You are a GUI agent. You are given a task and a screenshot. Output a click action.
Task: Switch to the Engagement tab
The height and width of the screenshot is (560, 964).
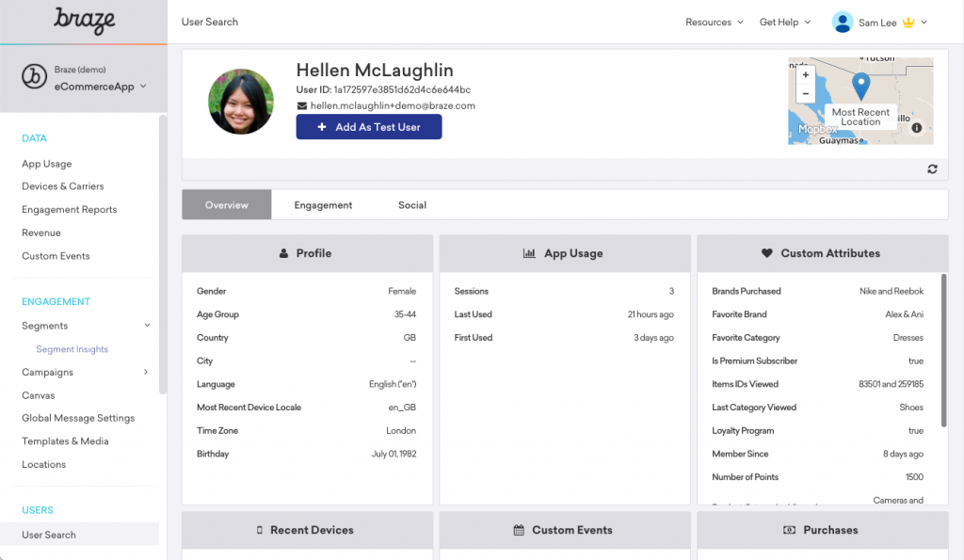tap(323, 204)
